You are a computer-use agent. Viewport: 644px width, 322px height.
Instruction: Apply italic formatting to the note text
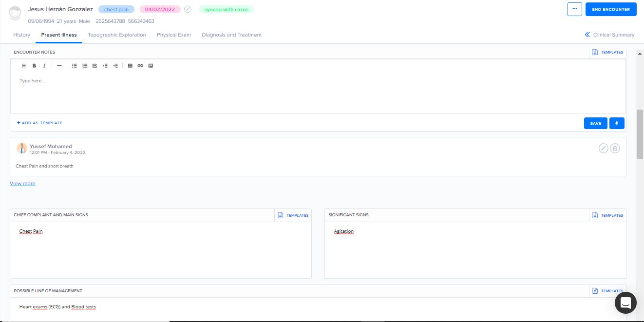point(44,66)
